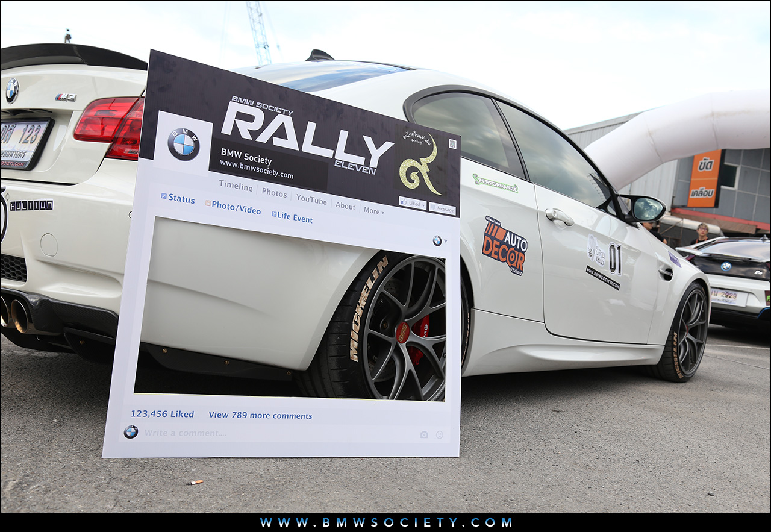Image resolution: width=771 pixels, height=532 pixels.
Task: Click the Life Event flag icon
Action: [x=274, y=214]
